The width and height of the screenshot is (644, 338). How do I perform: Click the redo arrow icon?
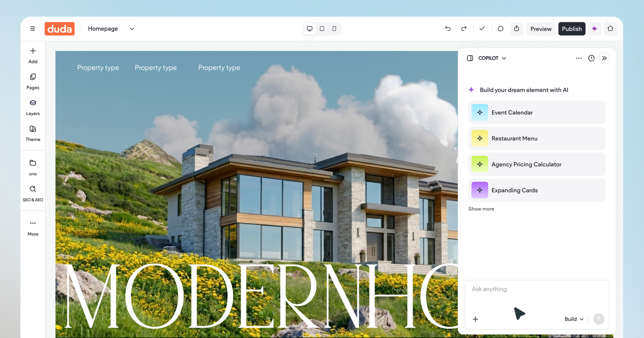click(464, 29)
